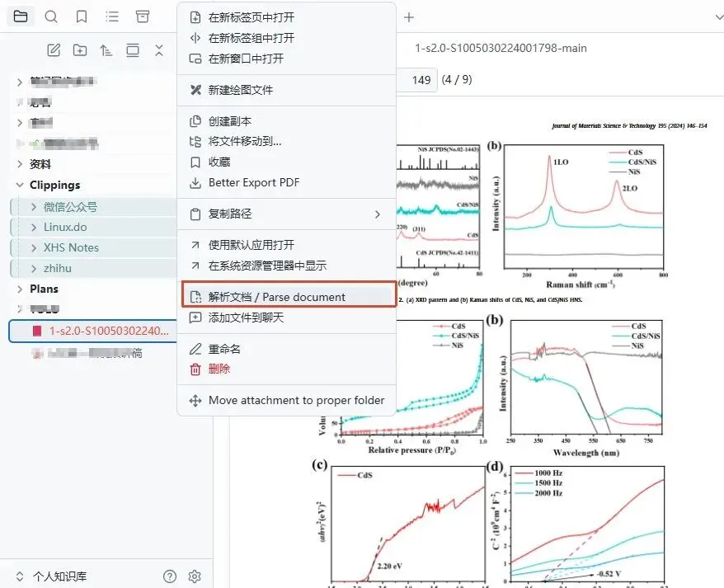This screenshot has width=724, height=588.
Task: Expand the 复制路径 submenu arrow
Action: point(377,214)
